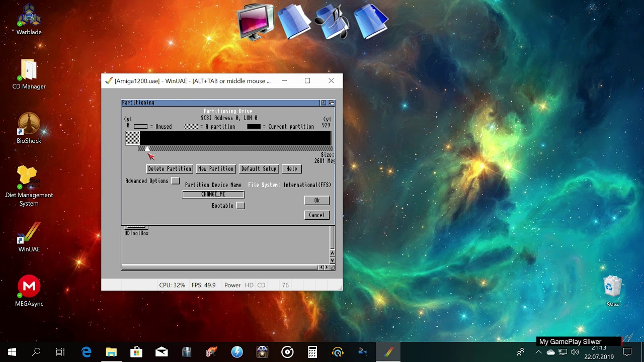Toggle the Bootable checkbox
Viewport: 644px width, 362px height.
240,206
